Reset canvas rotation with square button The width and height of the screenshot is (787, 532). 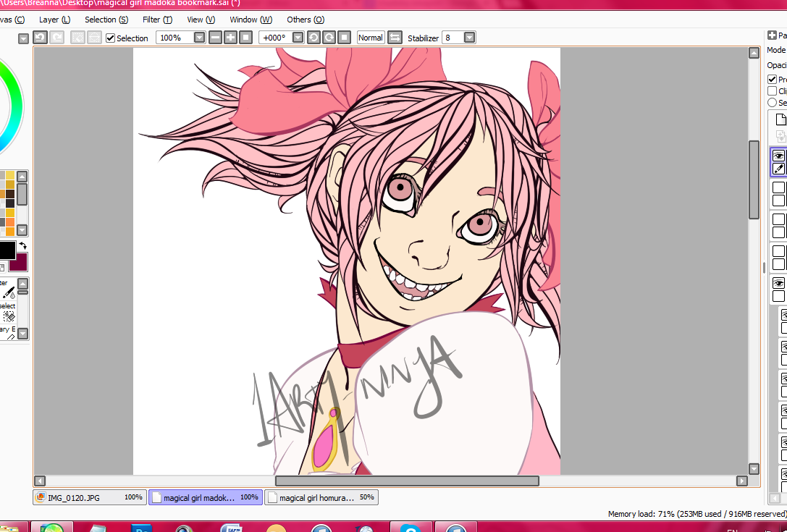click(344, 38)
